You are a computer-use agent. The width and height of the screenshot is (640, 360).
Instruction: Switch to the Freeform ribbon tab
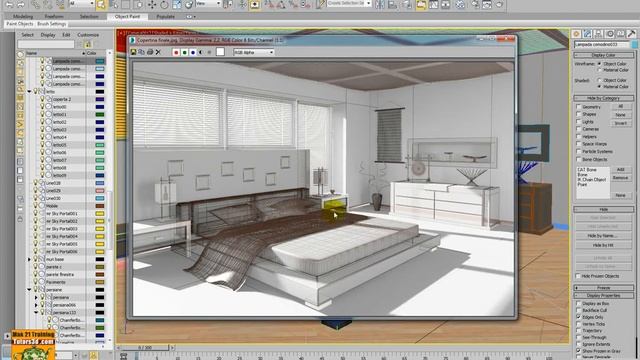54,17
